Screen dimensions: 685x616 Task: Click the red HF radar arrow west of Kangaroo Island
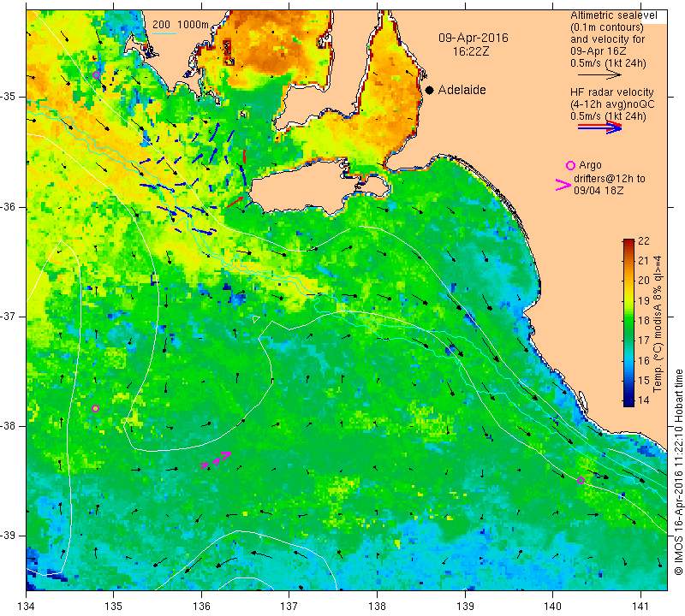(x=235, y=202)
